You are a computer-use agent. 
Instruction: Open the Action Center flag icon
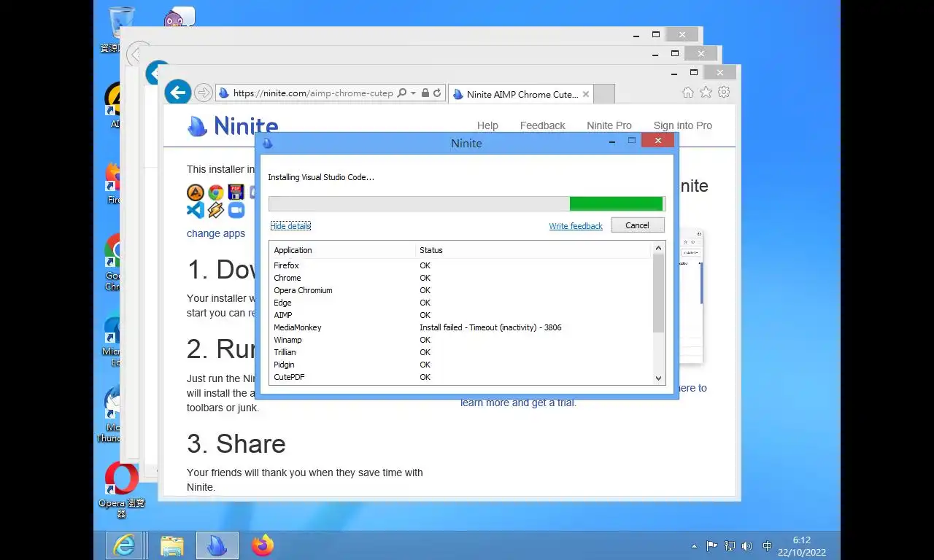tap(711, 546)
